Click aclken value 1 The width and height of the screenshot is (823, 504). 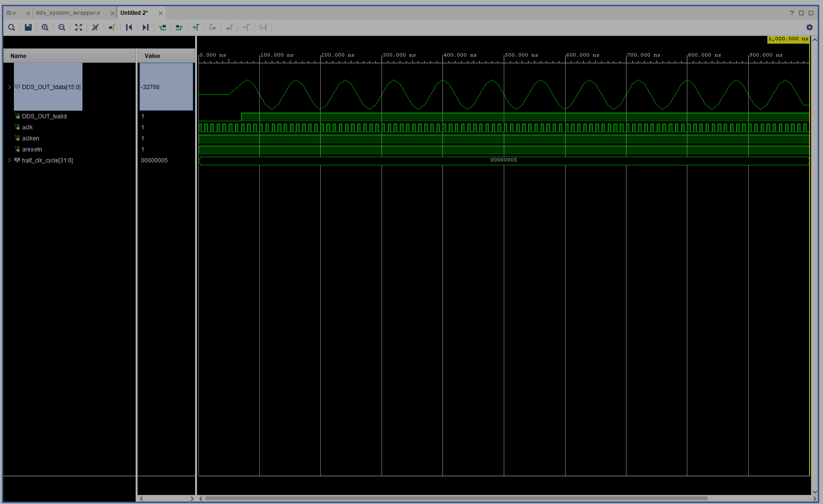pos(142,138)
